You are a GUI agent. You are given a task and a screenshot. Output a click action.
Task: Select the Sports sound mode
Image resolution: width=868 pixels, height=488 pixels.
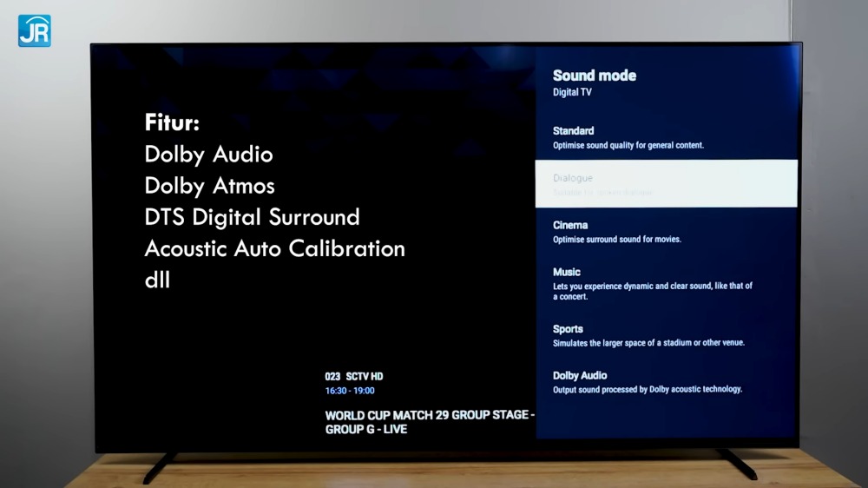(x=666, y=335)
